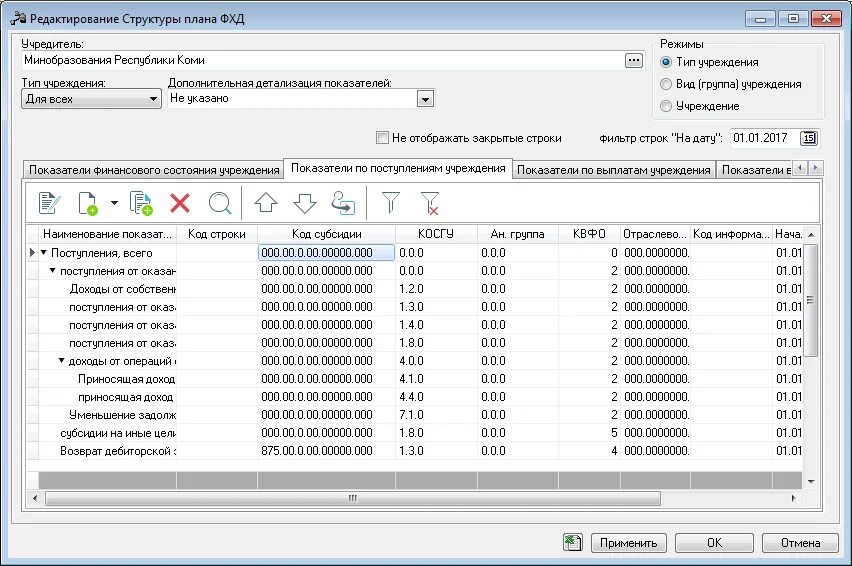Click the Excel export icon near Применить
Viewport: 852px width, 566px height.
(x=572, y=542)
